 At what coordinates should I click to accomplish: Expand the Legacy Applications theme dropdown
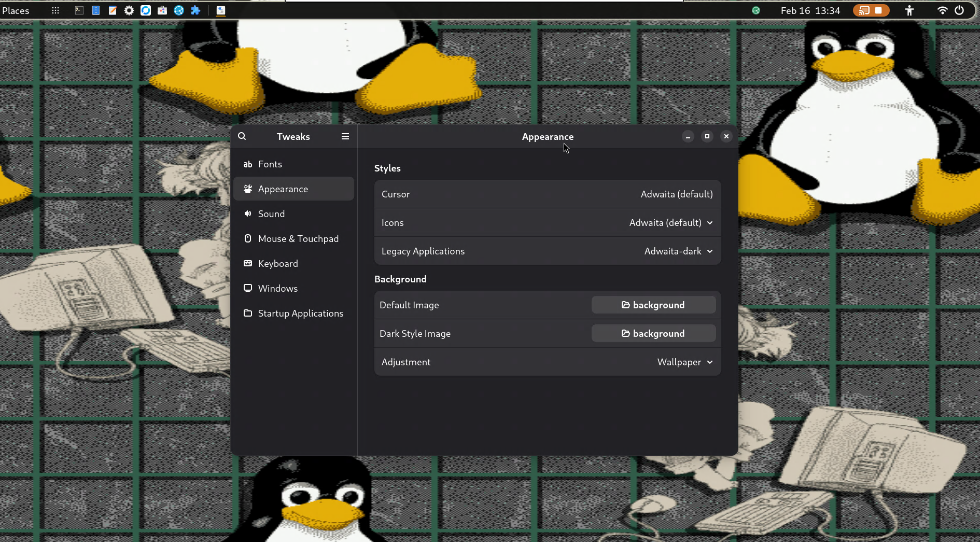pyautogui.click(x=679, y=251)
